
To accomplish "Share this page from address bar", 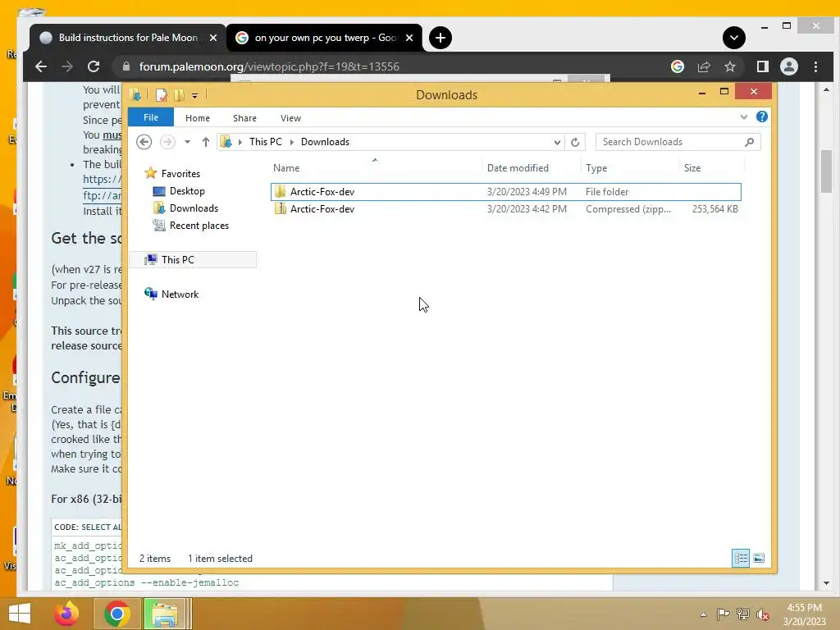I will point(703,66).
